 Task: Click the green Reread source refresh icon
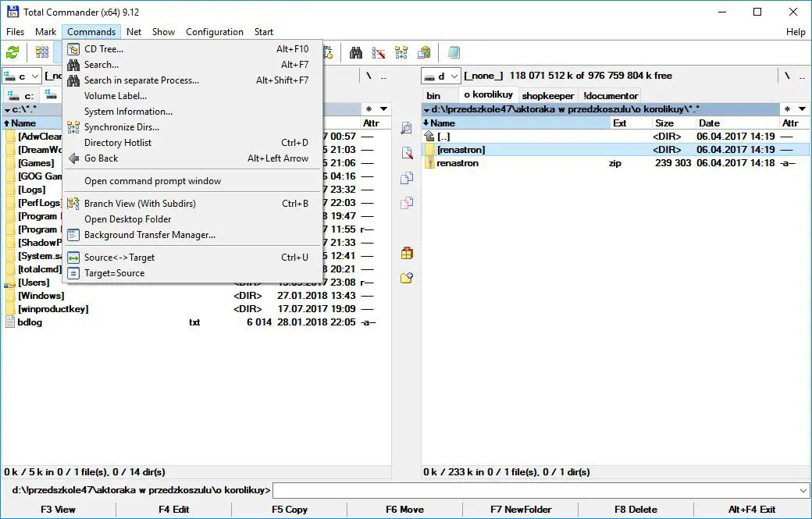click(12, 52)
